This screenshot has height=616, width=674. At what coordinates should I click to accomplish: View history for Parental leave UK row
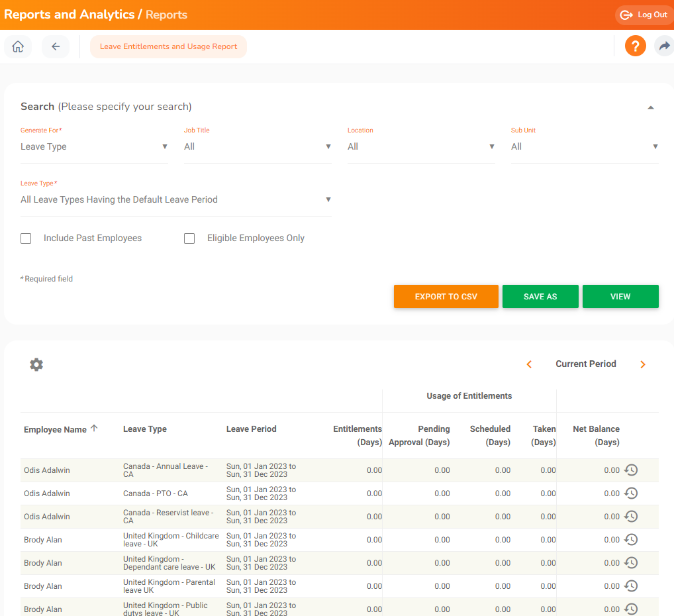[631, 586]
